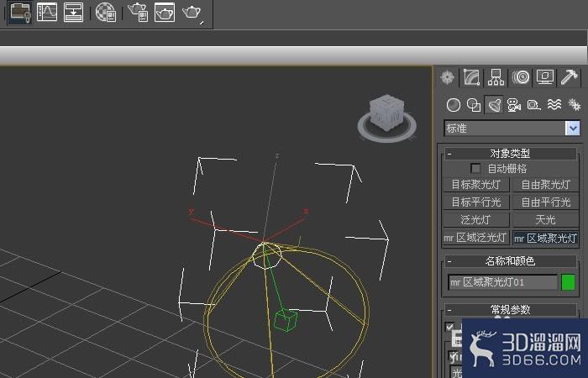588x378 pixels.
Task: Open the green object color swatch
Action: [x=568, y=282]
